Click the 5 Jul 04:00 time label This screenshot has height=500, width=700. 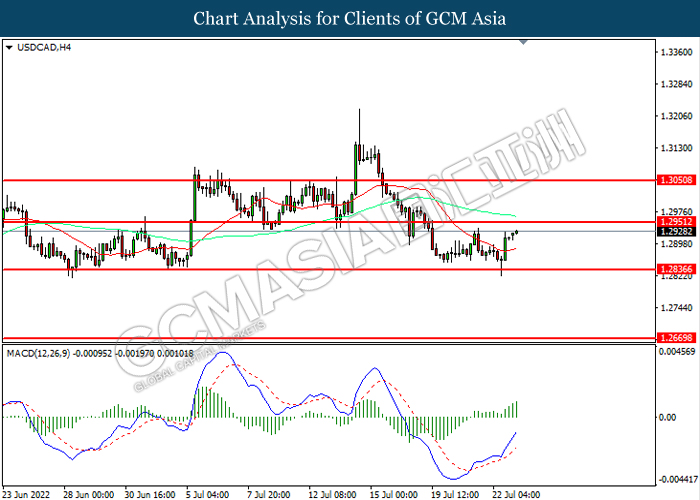point(208,495)
